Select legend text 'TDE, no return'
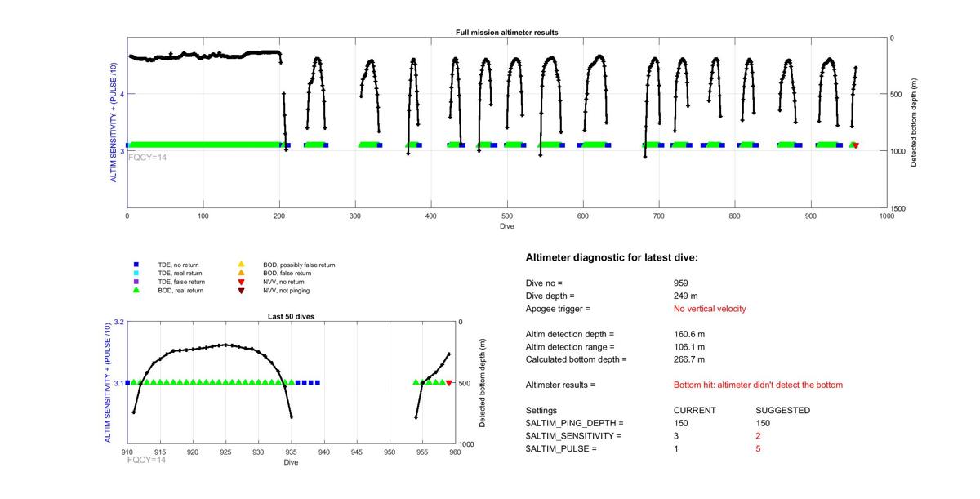The image size is (980, 499). [178, 265]
